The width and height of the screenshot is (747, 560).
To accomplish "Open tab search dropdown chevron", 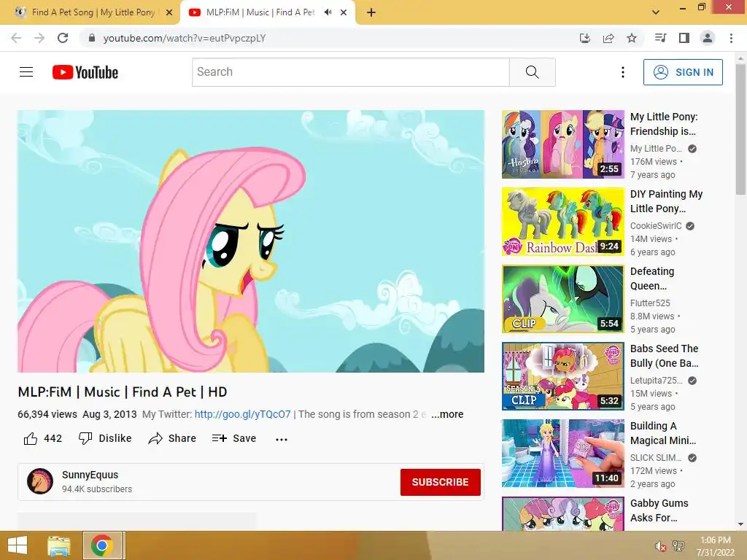I will (656, 12).
